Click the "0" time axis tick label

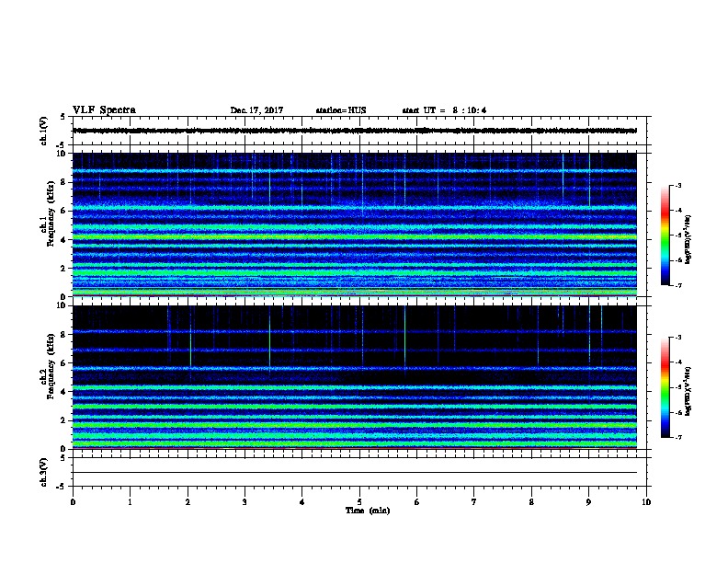pyautogui.click(x=73, y=501)
